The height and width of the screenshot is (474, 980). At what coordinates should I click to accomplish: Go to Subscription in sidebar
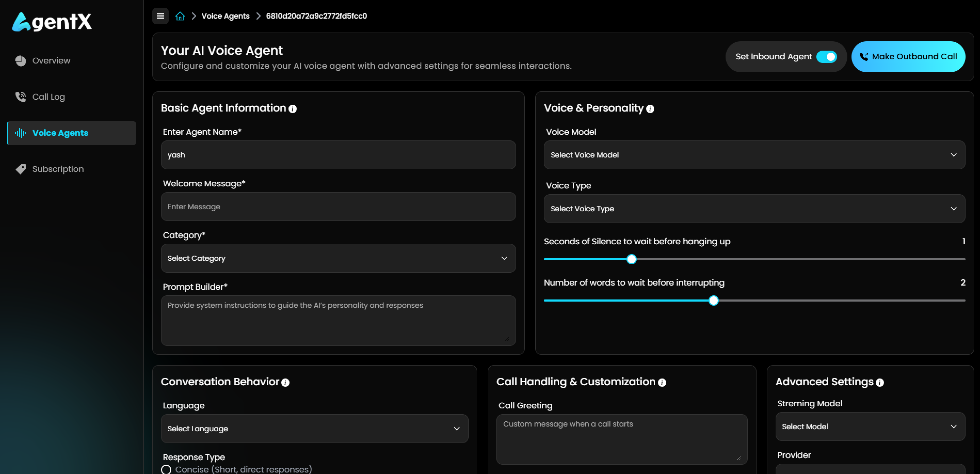click(x=58, y=169)
